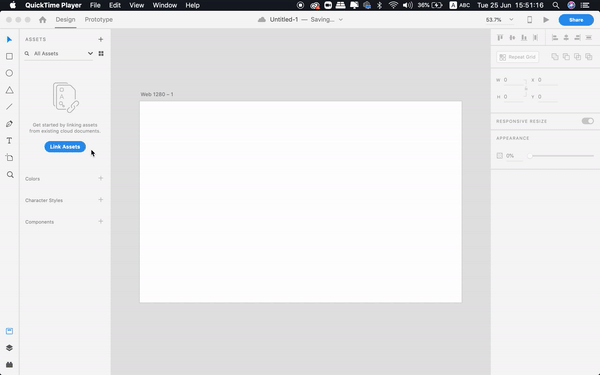Click the assets search magnifier icon
The image size is (600, 375).
point(27,54)
